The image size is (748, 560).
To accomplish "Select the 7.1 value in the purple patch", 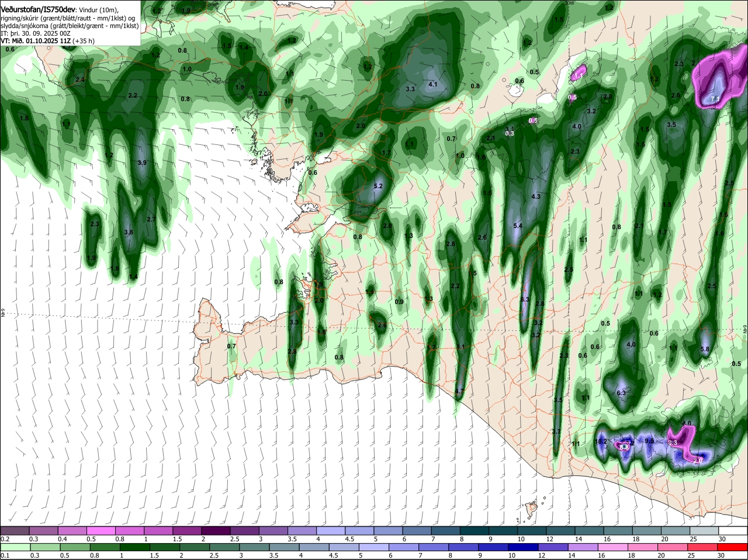I will [714, 99].
